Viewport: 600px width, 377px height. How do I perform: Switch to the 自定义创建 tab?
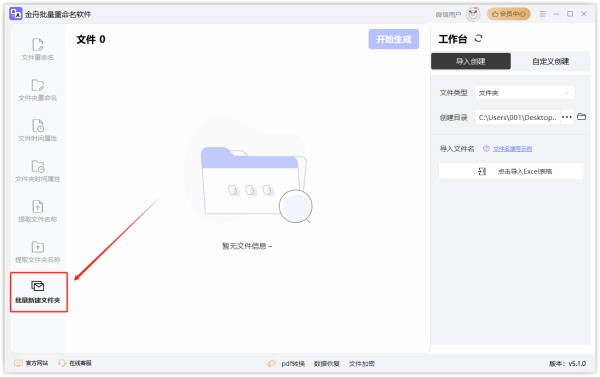pos(551,61)
